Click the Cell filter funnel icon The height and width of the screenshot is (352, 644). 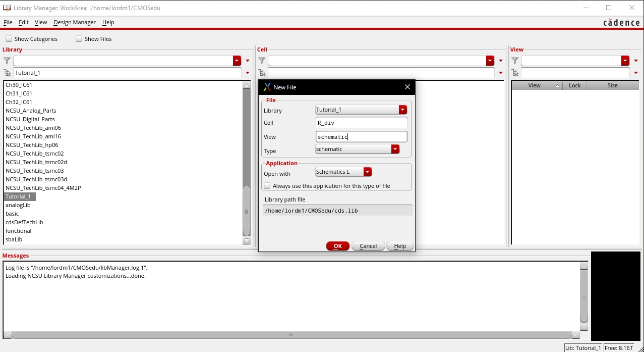262,61
